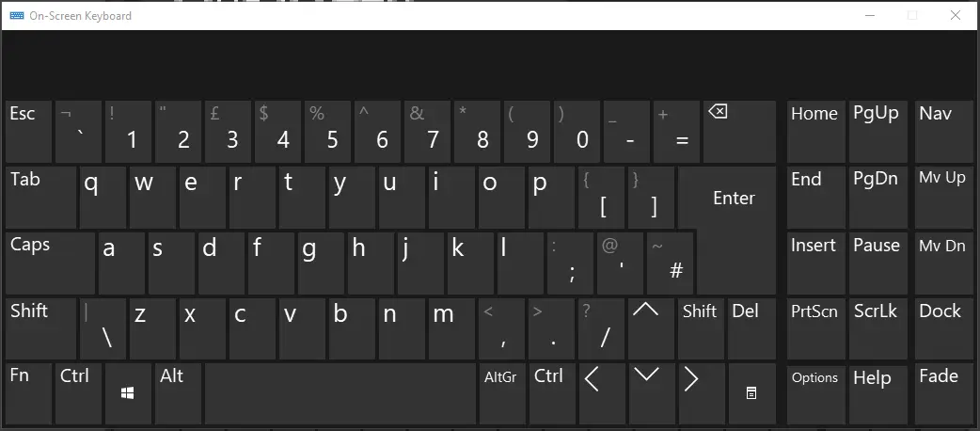Toggle the ScrLk key
980x431 pixels.
tap(878, 328)
